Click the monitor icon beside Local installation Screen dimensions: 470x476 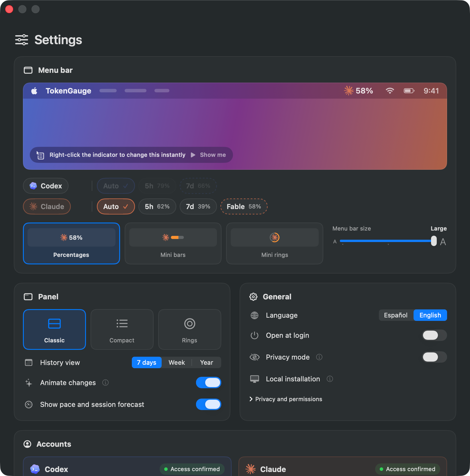click(254, 379)
